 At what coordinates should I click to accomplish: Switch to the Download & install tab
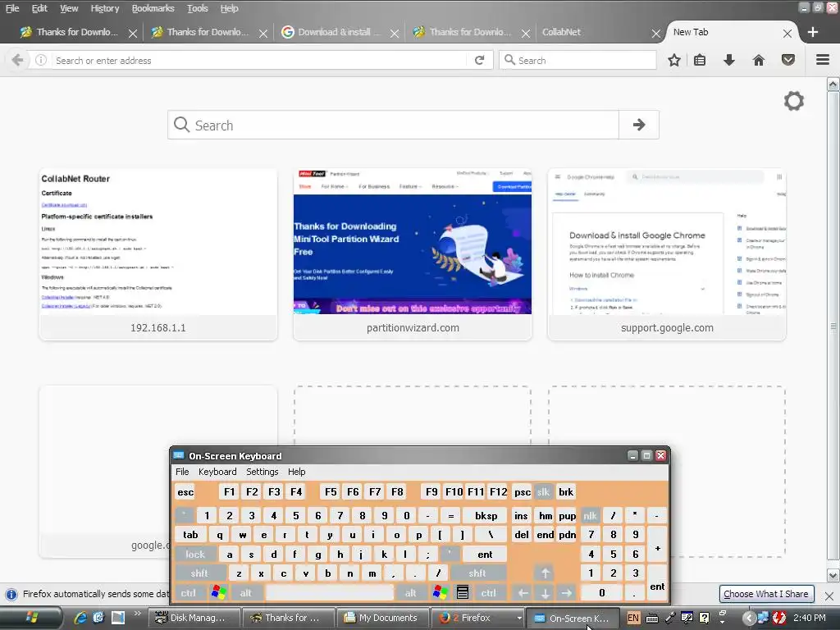click(340, 32)
